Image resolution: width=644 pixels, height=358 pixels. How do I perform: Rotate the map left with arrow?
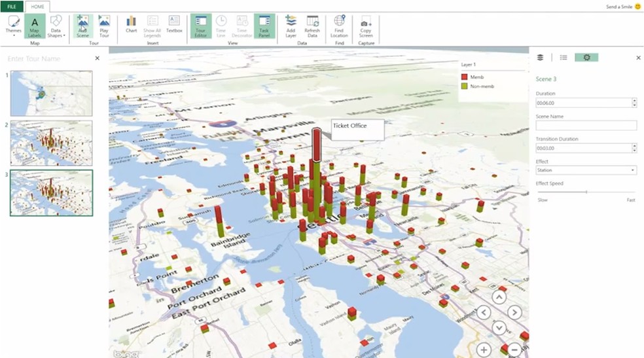[484, 312]
